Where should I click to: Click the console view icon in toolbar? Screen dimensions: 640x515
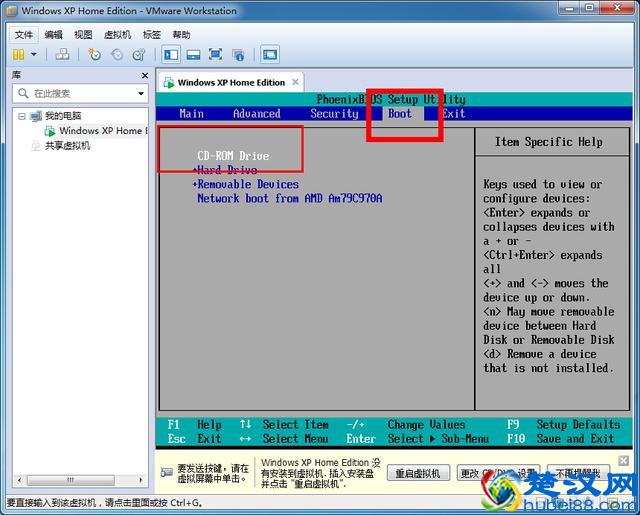[270, 54]
